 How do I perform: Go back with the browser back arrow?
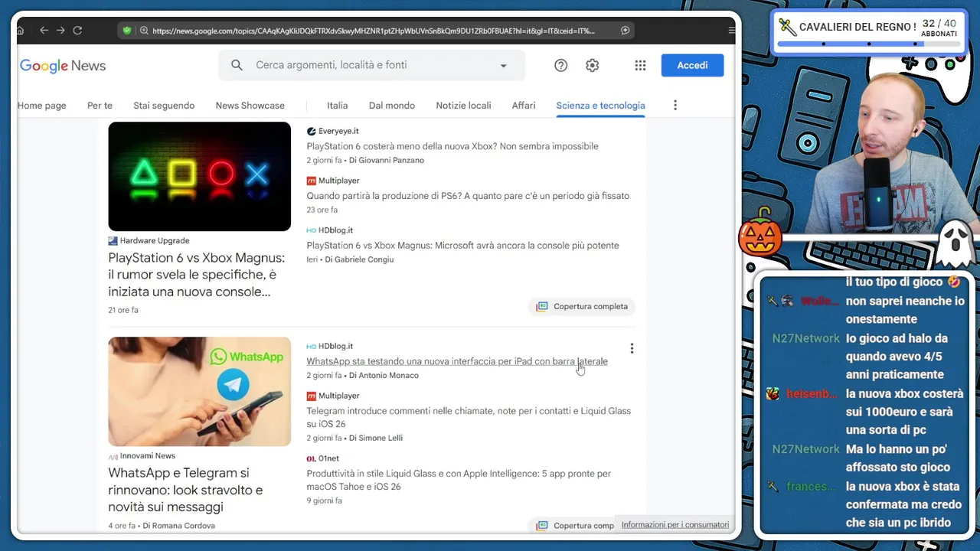pos(44,31)
